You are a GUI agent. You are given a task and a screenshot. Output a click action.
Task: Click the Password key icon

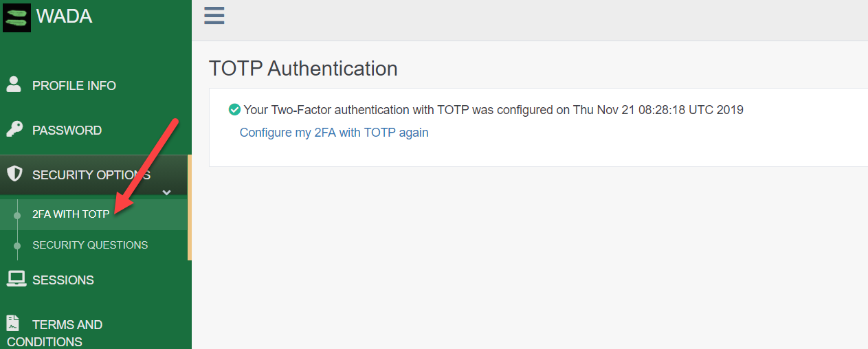tap(14, 129)
